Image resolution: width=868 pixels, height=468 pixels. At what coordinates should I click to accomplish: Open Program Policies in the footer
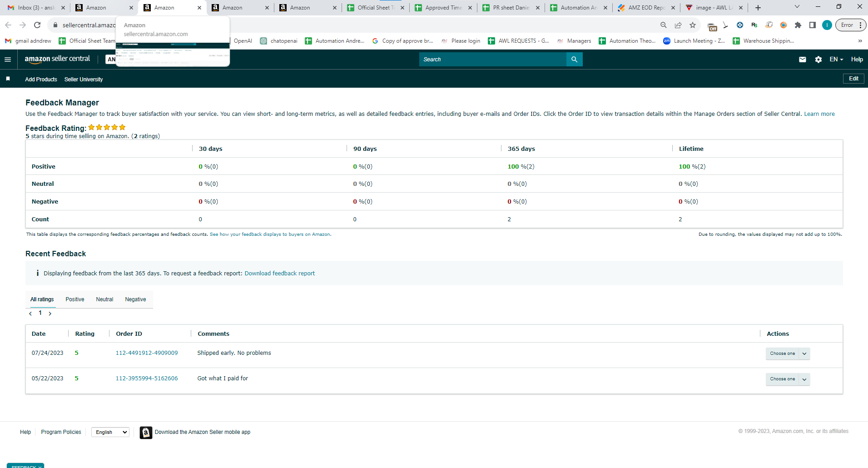tap(61, 432)
